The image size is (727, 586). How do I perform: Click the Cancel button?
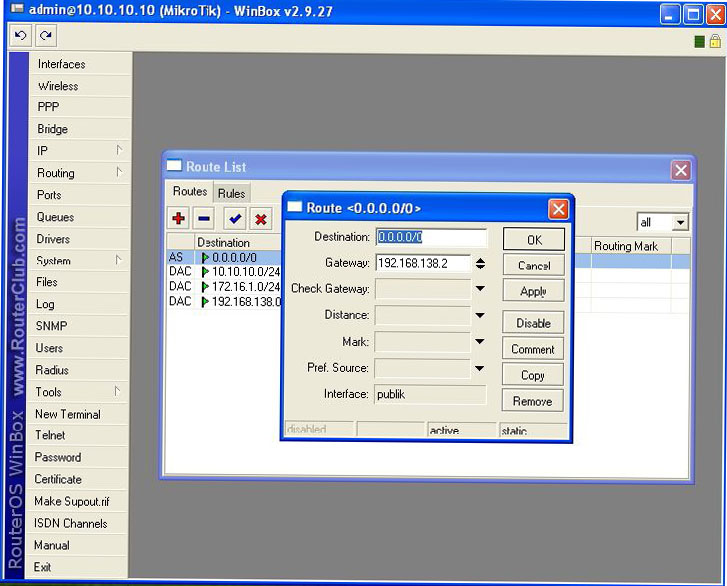[x=534, y=266]
